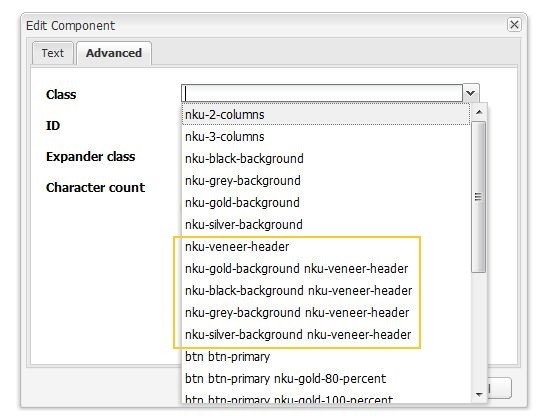The height and width of the screenshot is (420, 544).
Task: Pick nku-silver-background nku-veneer-header
Action: (325, 334)
